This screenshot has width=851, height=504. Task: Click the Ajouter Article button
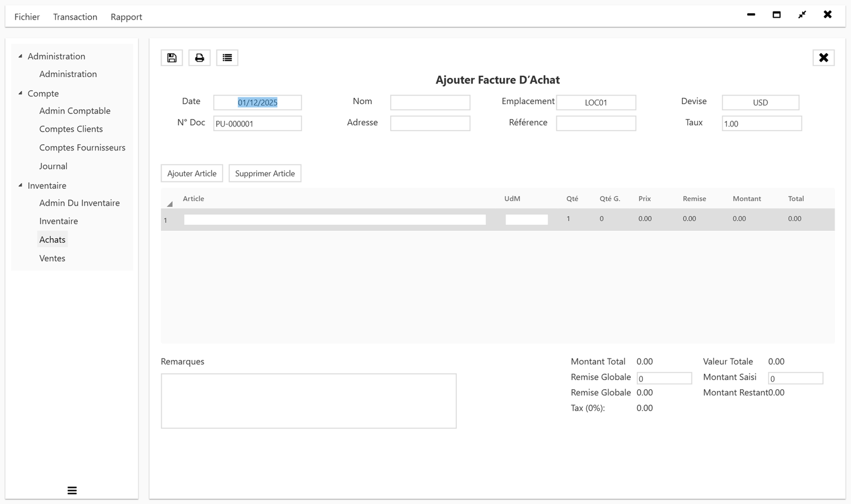point(191,173)
